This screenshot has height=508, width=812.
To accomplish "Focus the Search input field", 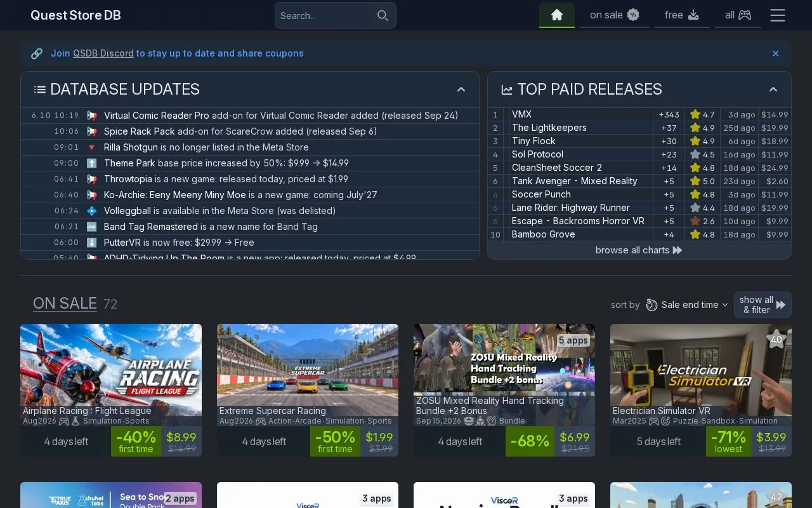I will pos(335,15).
